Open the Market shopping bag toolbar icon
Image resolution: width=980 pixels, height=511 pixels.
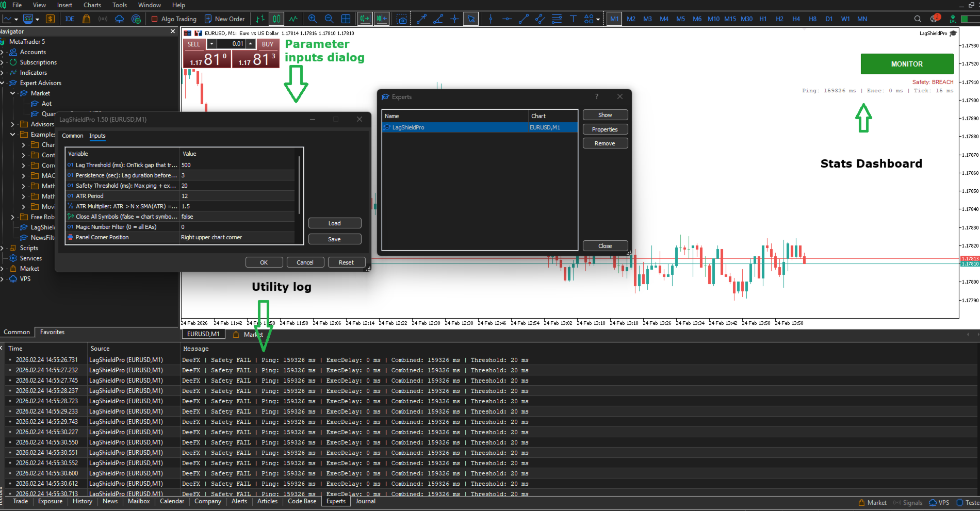pos(86,19)
